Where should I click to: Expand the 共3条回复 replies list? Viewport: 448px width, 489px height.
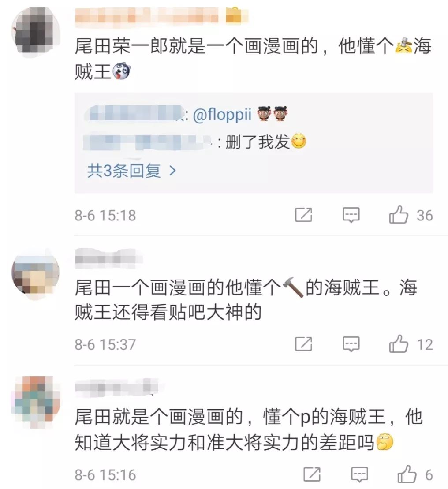(x=131, y=171)
